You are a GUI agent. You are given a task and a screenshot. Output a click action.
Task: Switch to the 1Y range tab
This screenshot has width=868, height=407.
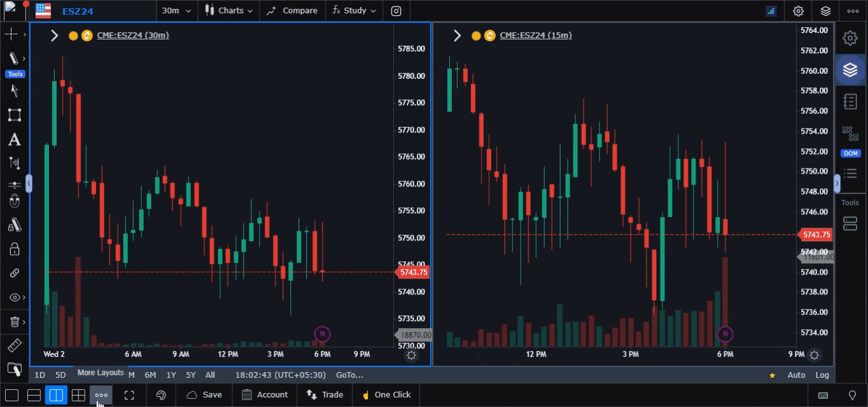pyautogui.click(x=171, y=375)
